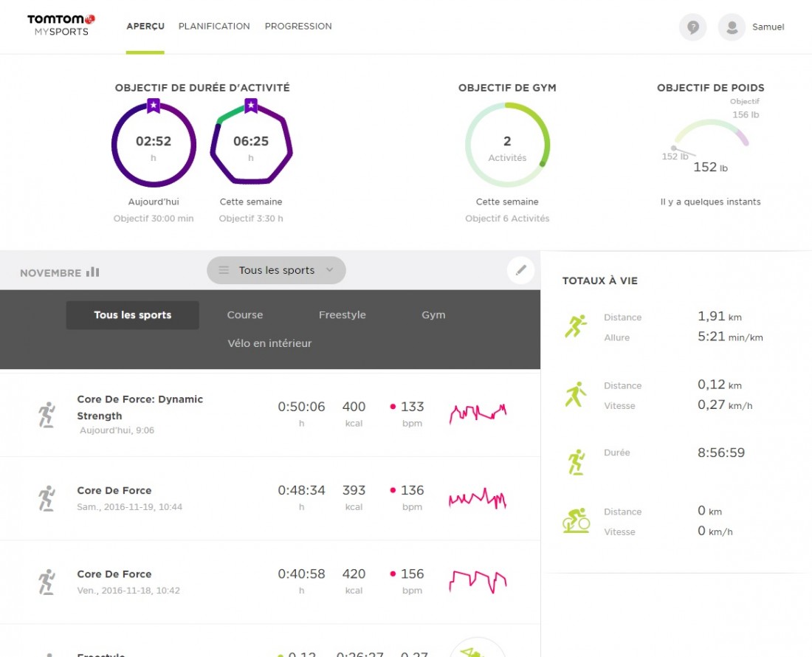Click the running icon in lifetime totals
This screenshot has height=657, width=812.
[575, 327]
